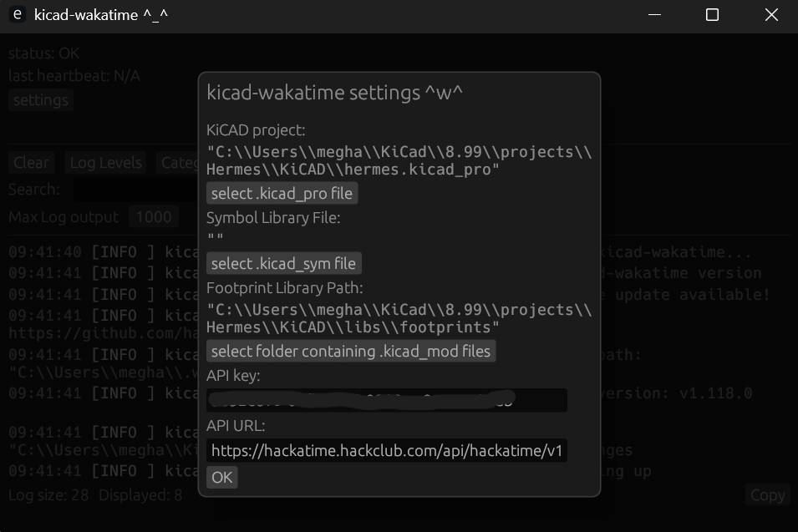Image resolution: width=798 pixels, height=532 pixels.
Task: Maximize the kicad-wakatime window
Action: pos(712,15)
